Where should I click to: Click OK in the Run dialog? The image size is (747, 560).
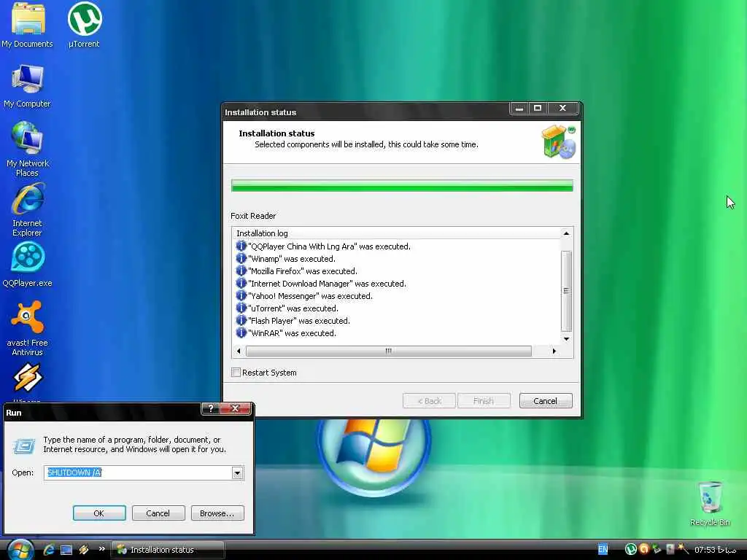(x=99, y=513)
